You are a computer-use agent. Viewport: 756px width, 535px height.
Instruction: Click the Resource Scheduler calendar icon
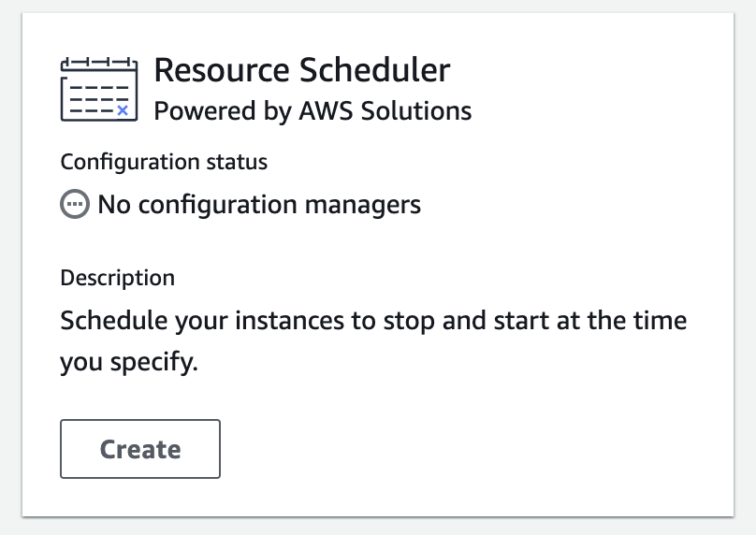[x=97, y=89]
